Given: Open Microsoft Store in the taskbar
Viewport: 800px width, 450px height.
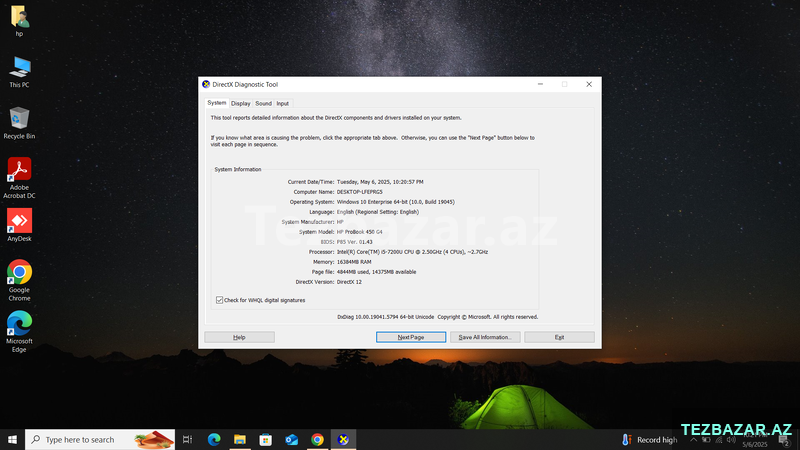Looking at the screenshot, I should click(265, 439).
